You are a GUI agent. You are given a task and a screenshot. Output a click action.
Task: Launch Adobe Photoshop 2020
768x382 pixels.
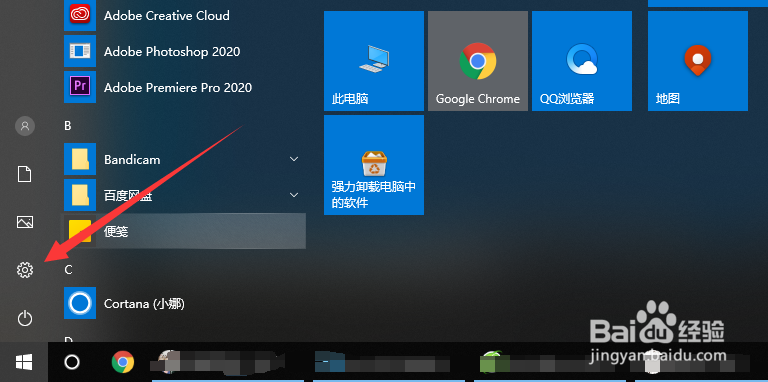184,51
